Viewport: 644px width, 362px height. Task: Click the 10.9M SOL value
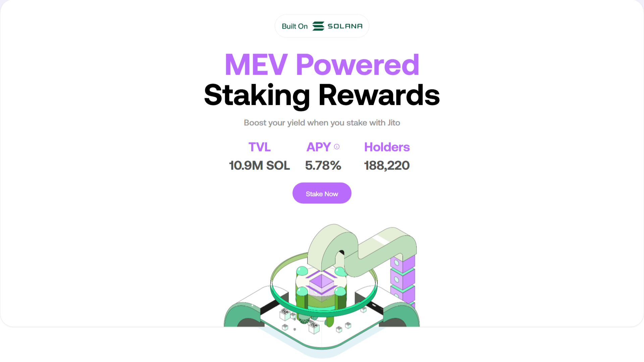(x=259, y=166)
